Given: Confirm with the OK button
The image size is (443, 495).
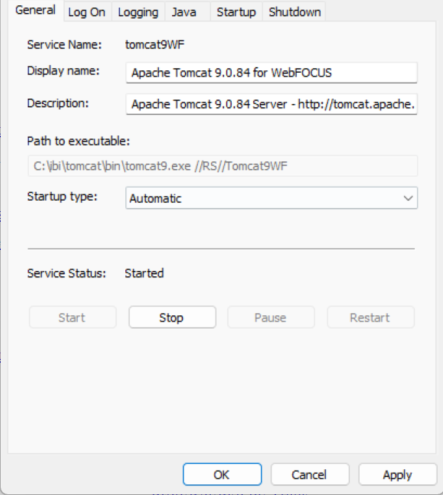Looking at the screenshot, I should tap(222, 474).
